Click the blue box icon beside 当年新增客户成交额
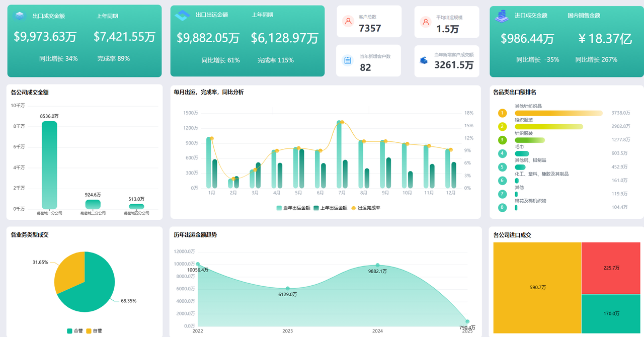This screenshot has width=644, height=337. pyautogui.click(x=424, y=60)
